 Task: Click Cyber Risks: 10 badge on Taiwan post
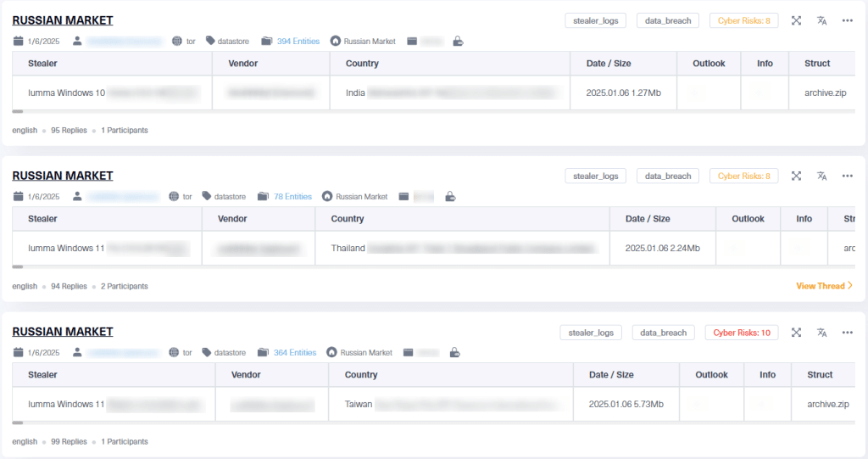coord(741,333)
